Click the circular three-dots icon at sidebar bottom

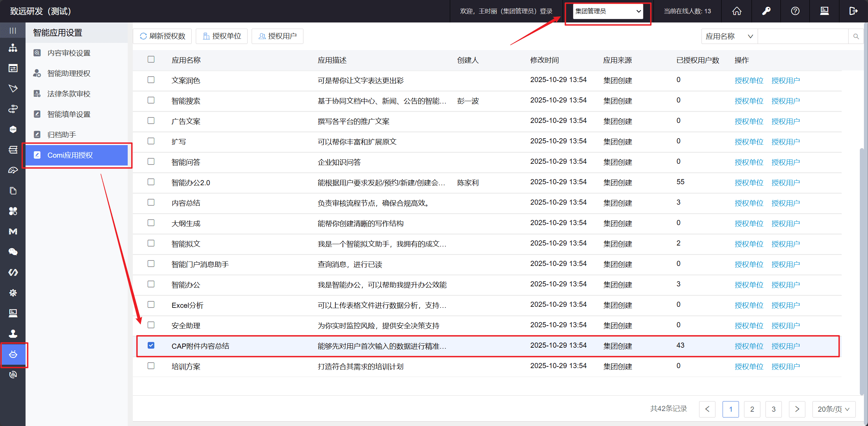[x=13, y=375]
